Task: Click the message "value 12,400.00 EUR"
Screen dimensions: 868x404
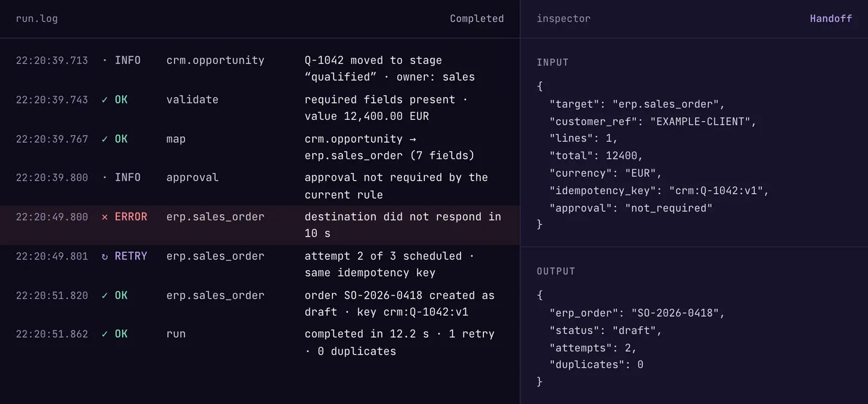Action: (366, 116)
